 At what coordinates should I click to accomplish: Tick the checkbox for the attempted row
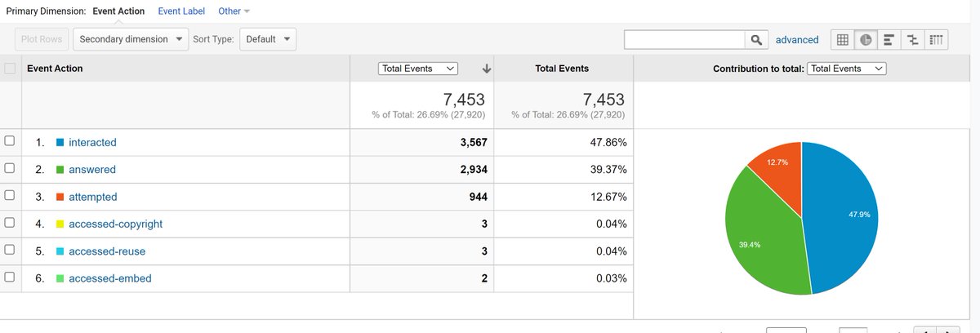10,196
